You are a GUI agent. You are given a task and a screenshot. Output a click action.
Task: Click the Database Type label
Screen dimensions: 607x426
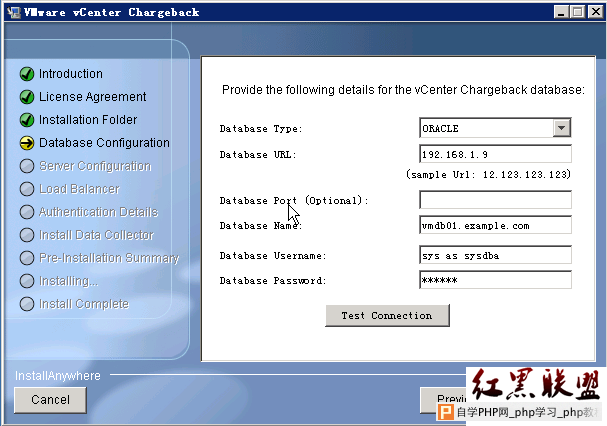click(x=261, y=129)
